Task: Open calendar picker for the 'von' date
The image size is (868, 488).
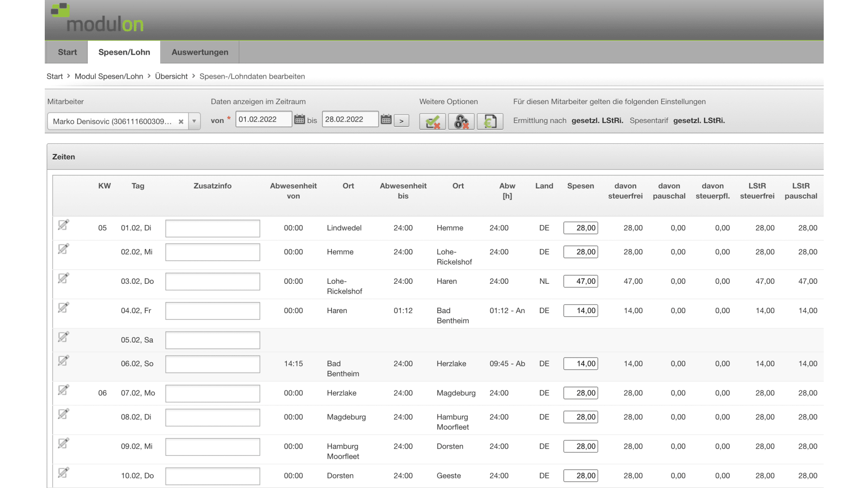Action: click(299, 120)
